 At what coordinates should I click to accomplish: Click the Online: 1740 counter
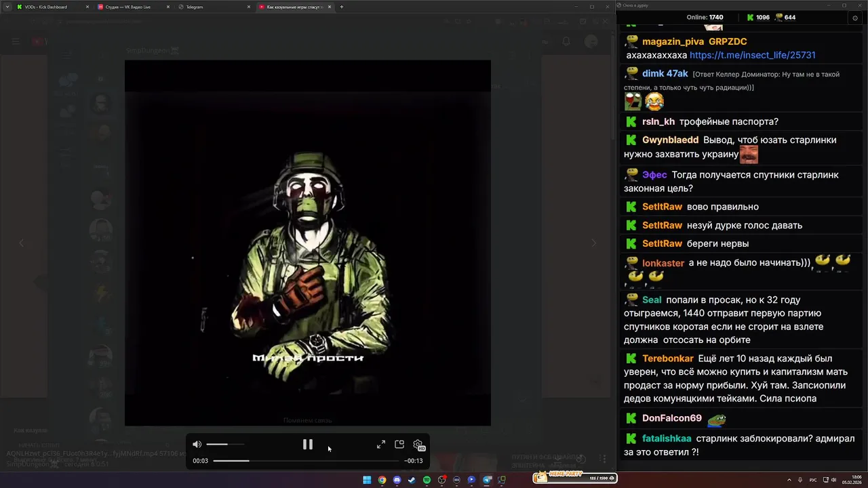tap(705, 18)
